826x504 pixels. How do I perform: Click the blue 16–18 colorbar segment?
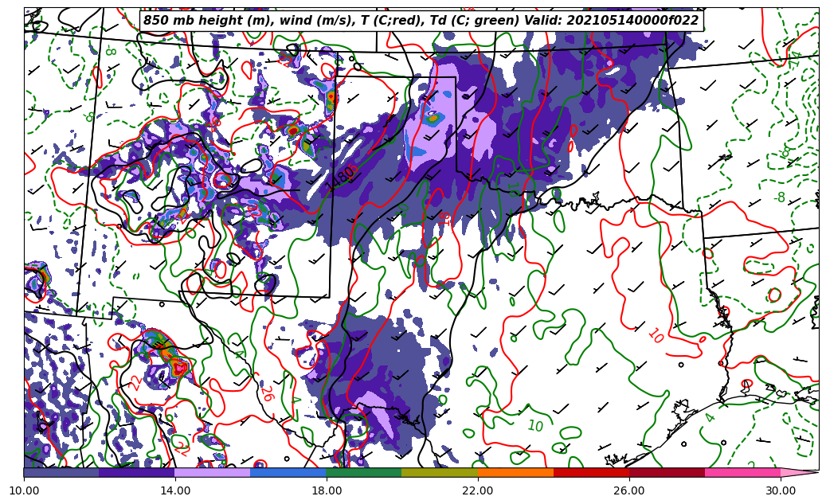288,472
